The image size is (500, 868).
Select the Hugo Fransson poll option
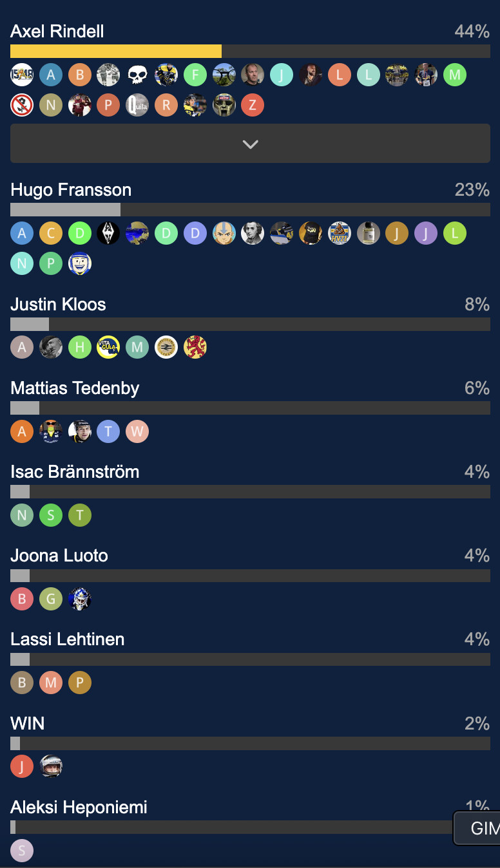71,190
